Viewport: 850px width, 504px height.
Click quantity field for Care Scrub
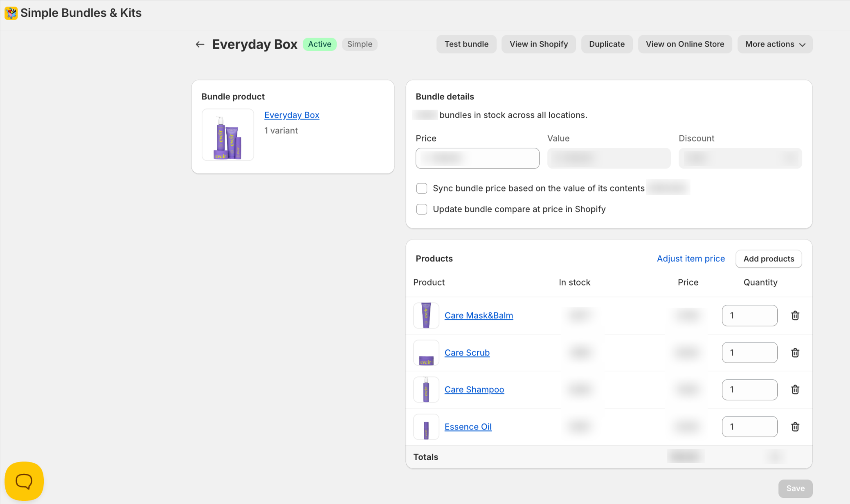click(x=749, y=353)
